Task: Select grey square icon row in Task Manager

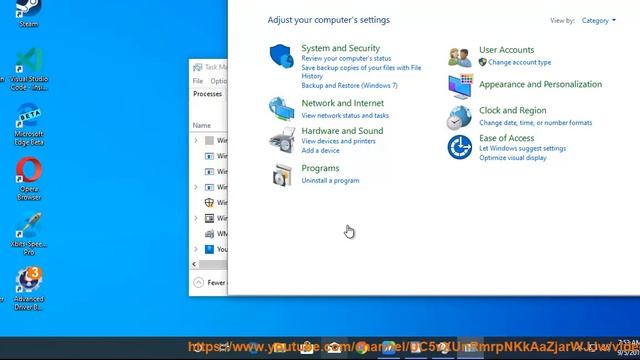Action: 210,140
